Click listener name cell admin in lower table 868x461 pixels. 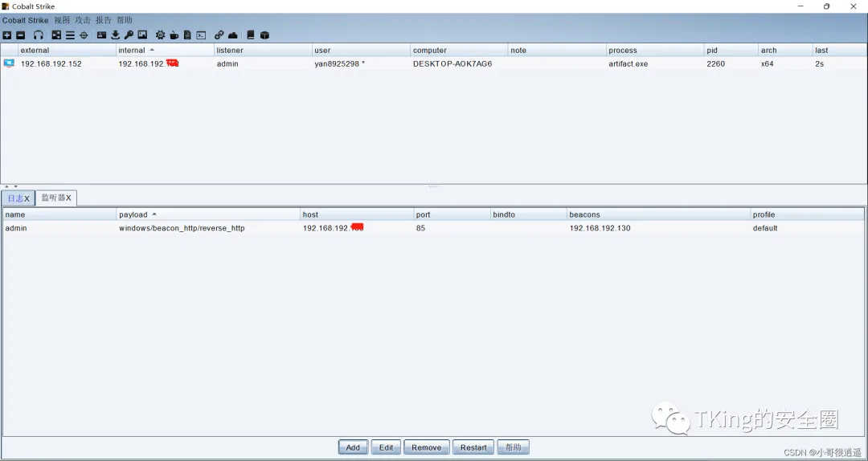16,228
